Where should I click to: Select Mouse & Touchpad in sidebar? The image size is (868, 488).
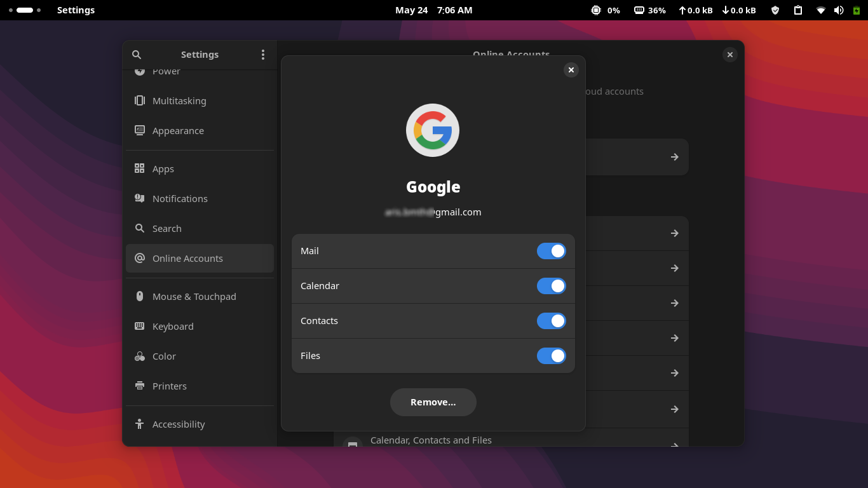[194, 296]
